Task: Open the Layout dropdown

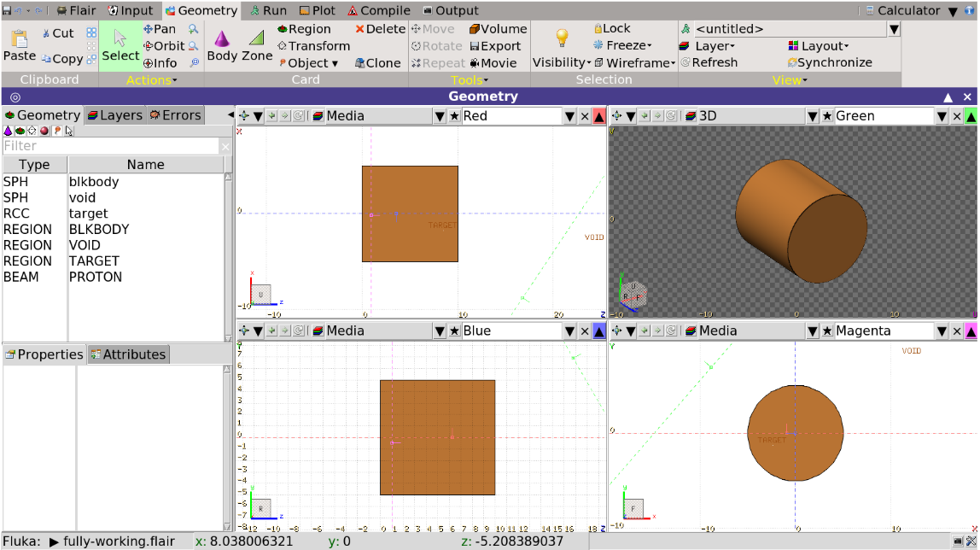Action: point(819,46)
